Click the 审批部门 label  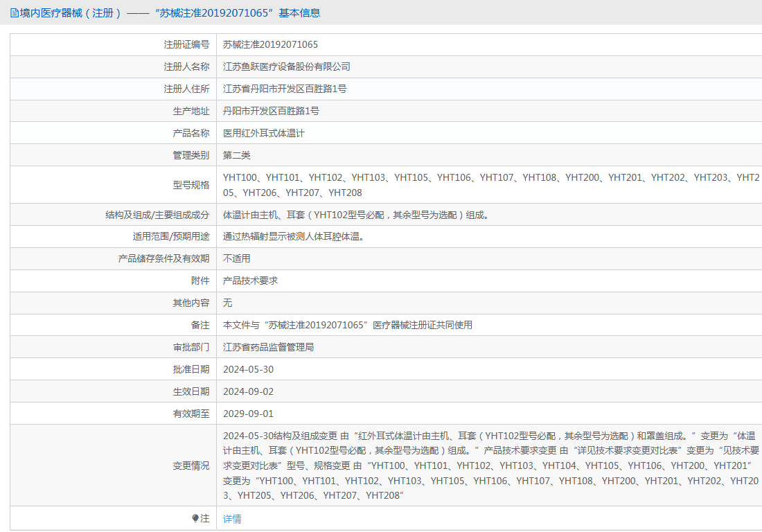191,347
